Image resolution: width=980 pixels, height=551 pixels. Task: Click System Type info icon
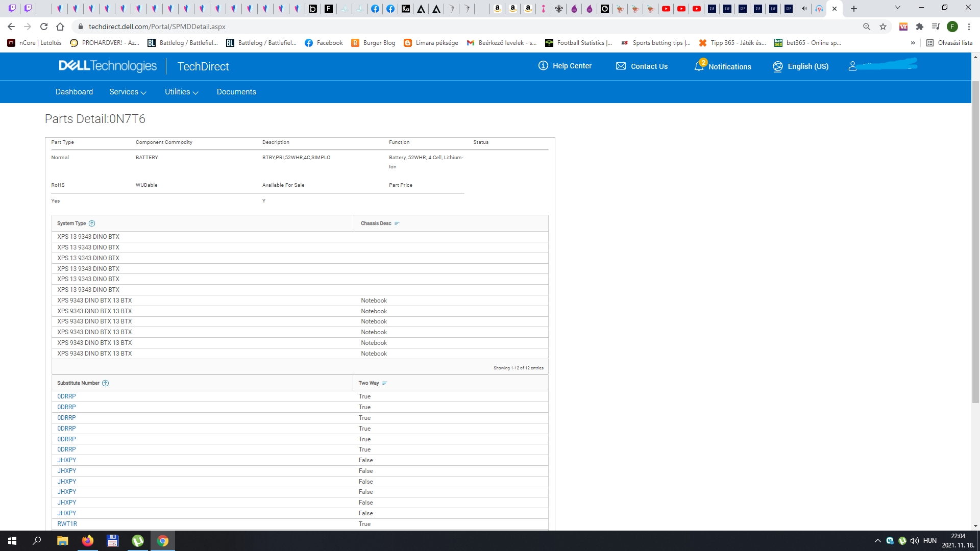[92, 223]
